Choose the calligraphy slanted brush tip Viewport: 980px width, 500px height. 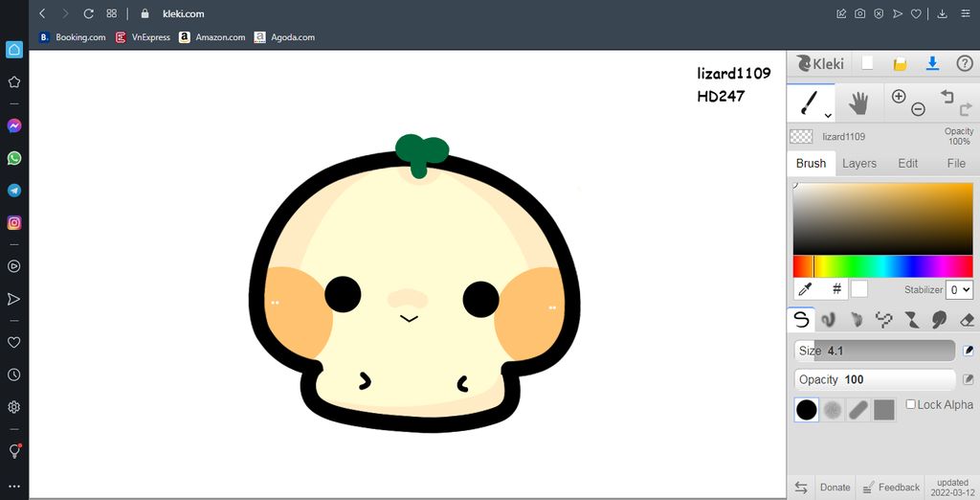pos(858,410)
